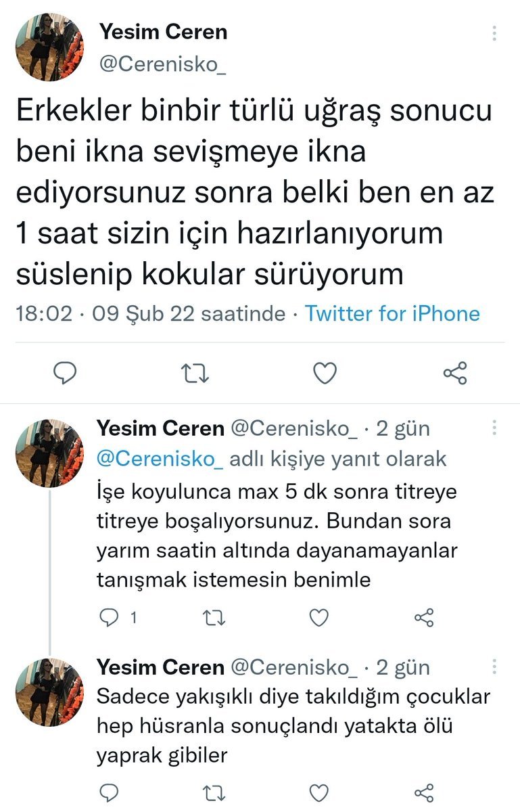
Task: Retweet the second tweet about 5 dk
Action: [x=216, y=617]
